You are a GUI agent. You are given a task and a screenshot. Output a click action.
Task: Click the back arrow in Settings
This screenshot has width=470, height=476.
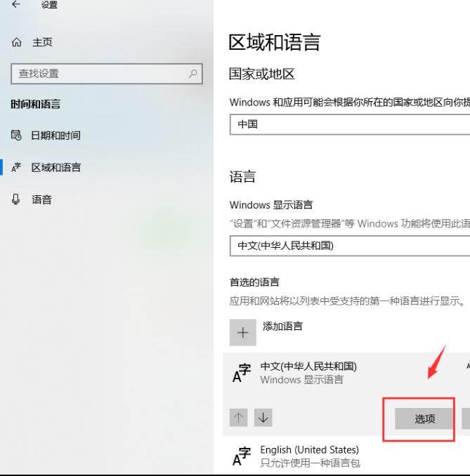coord(15,4)
